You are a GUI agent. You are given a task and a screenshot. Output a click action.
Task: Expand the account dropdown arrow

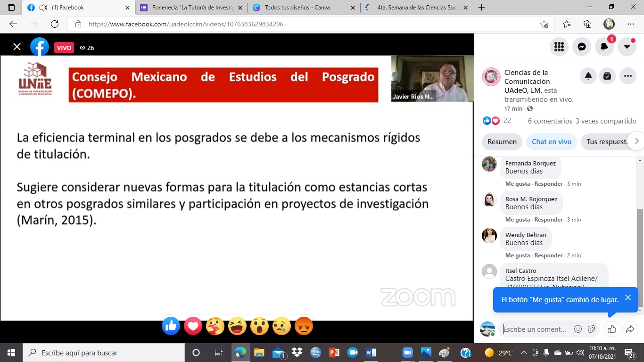(627, 47)
